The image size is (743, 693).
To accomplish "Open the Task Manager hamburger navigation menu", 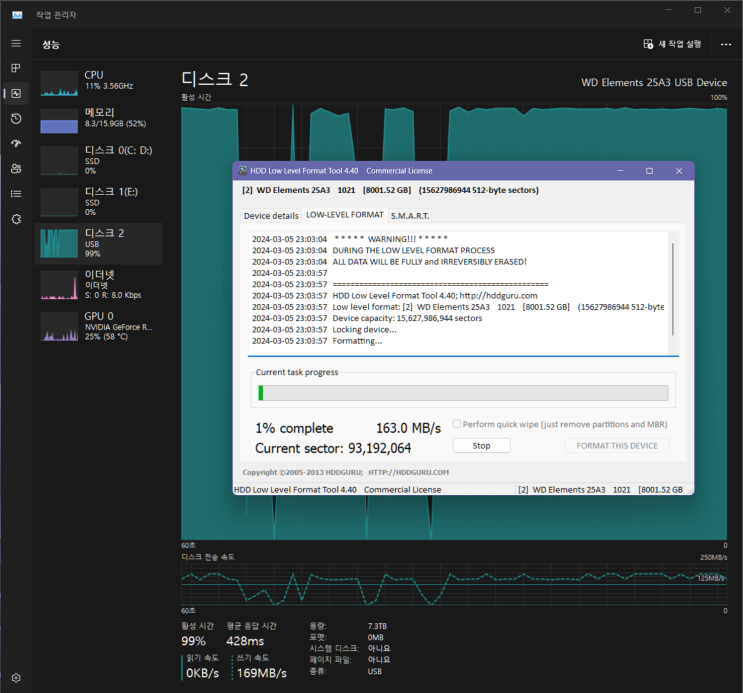I will (x=16, y=44).
